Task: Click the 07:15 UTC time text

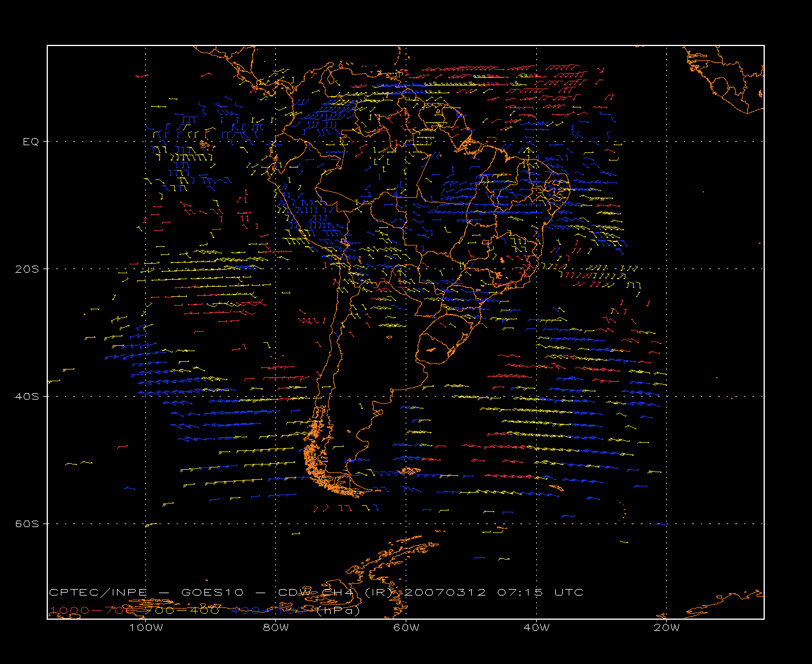Action: click(x=540, y=593)
